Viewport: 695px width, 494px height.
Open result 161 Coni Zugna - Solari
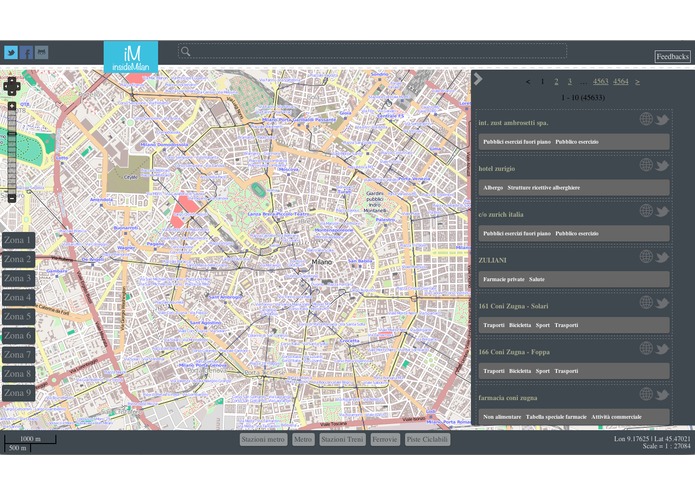tap(513, 306)
